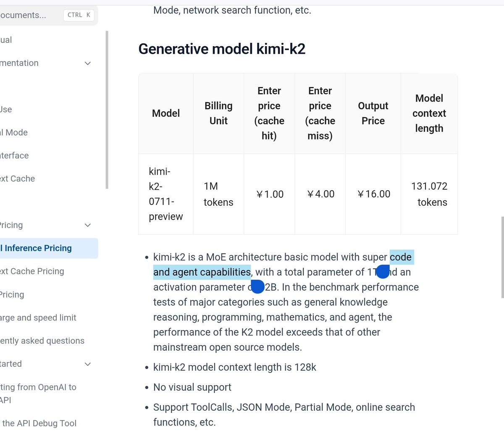Open the 'ual' sidebar link
504x441 pixels.
(6, 40)
